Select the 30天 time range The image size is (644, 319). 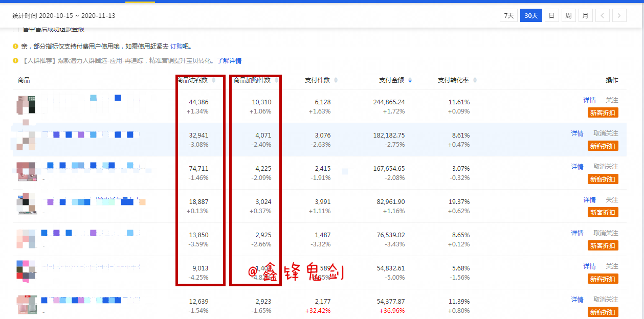point(531,15)
